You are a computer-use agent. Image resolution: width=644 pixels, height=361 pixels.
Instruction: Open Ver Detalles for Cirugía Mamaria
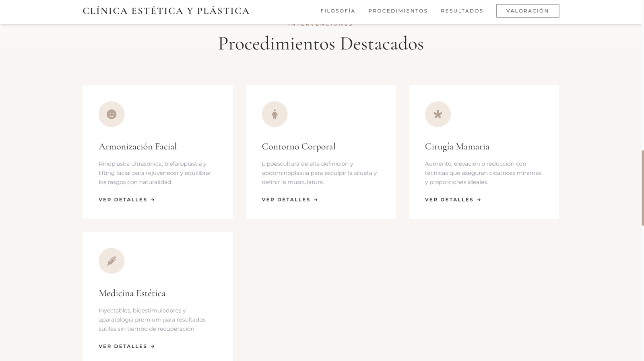coord(453,200)
